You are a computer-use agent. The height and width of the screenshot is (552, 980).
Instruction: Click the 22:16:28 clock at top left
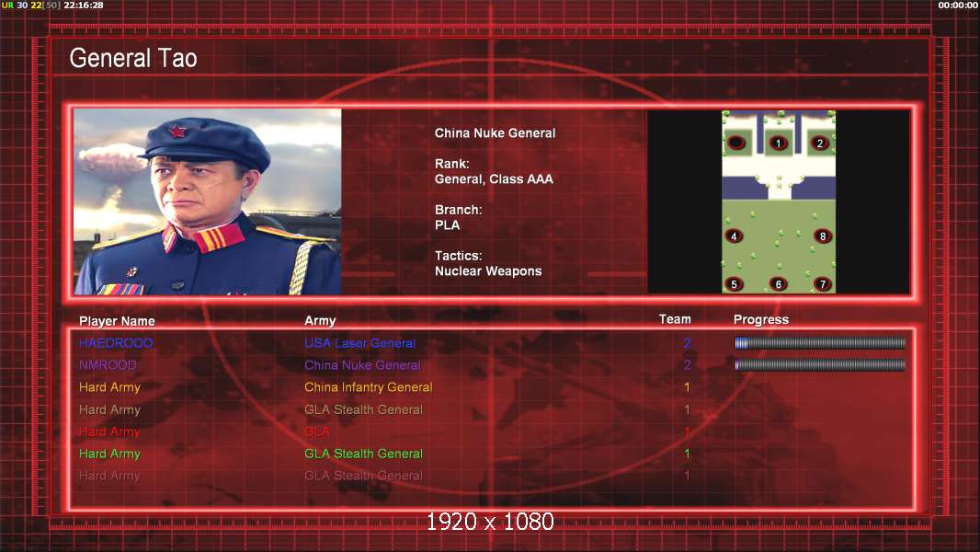pyautogui.click(x=84, y=5)
